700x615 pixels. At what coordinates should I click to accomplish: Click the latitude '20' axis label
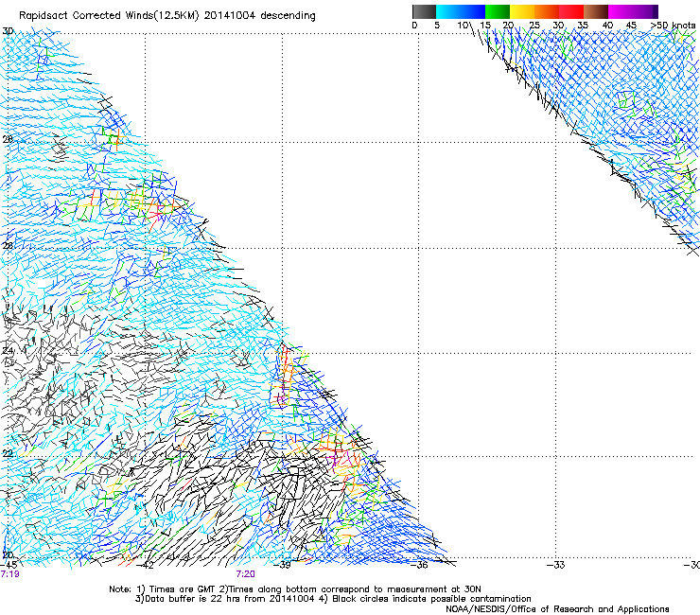coord(8,555)
